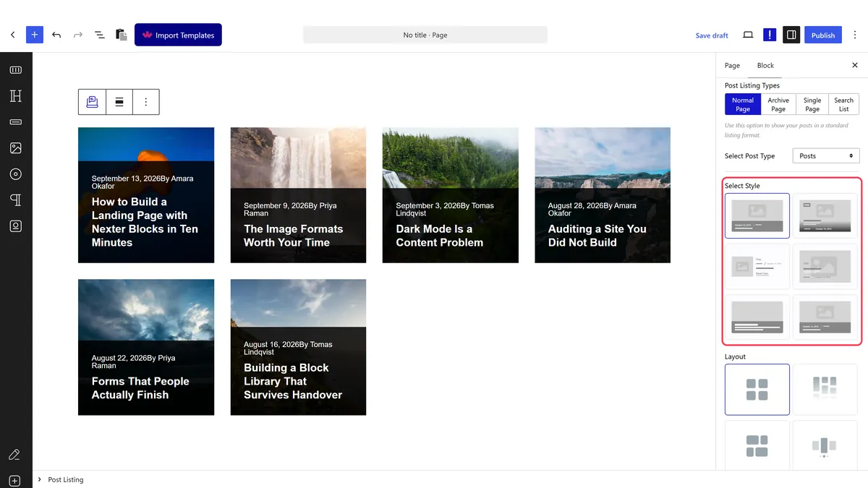Open post 'Forms That People Actually Finish'

[x=140, y=388]
